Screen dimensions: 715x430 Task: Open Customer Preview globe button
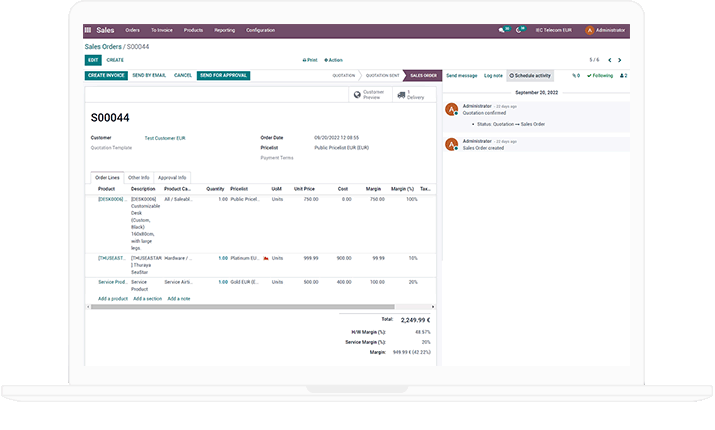click(x=369, y=95)
